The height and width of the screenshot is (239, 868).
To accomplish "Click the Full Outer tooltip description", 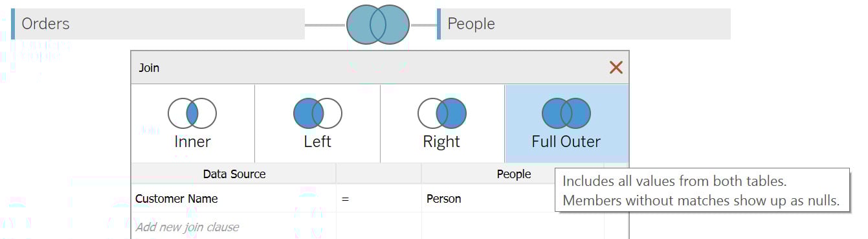I will click(702, 190).
